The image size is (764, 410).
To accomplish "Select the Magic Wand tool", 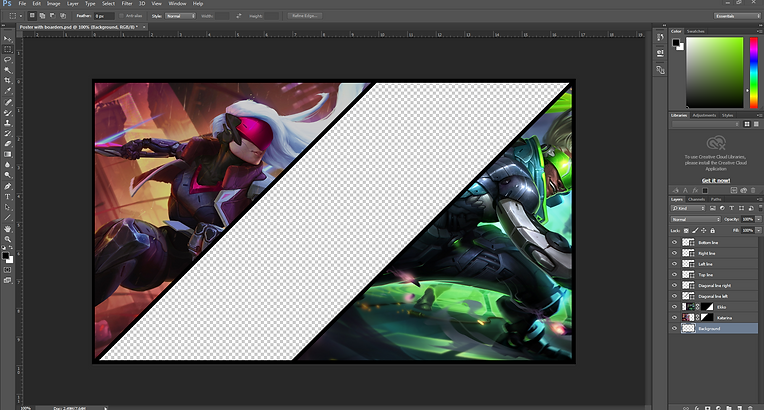I will pyautogui.click(x=7, y=70).
